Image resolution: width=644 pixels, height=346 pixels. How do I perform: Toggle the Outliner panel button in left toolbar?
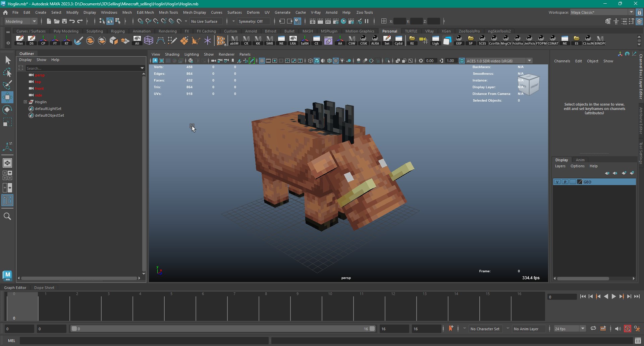click(7, 200)
